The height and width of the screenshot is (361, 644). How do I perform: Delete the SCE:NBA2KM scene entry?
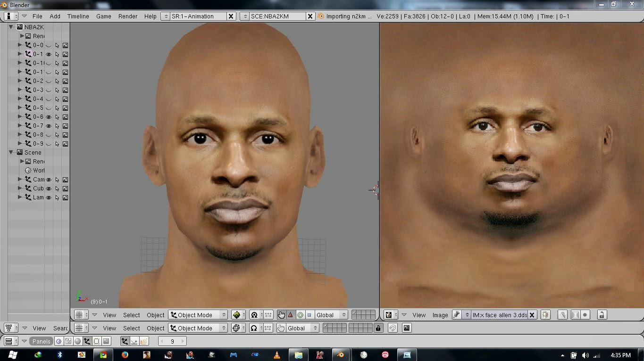tap(310, 16)
